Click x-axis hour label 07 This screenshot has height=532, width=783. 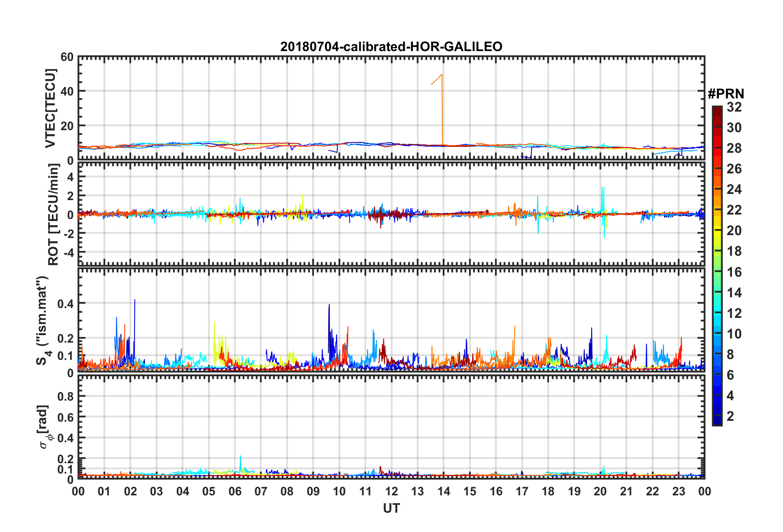(261, 491)
